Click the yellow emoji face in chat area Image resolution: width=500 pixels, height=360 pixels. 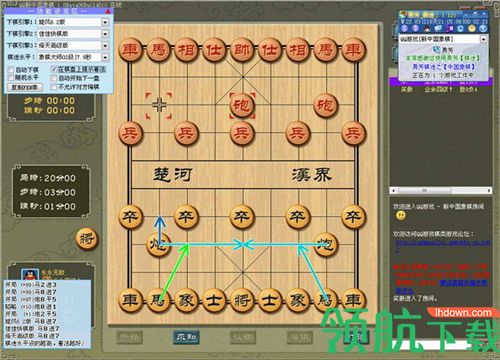pyautogui.click(x=401, y=216)
